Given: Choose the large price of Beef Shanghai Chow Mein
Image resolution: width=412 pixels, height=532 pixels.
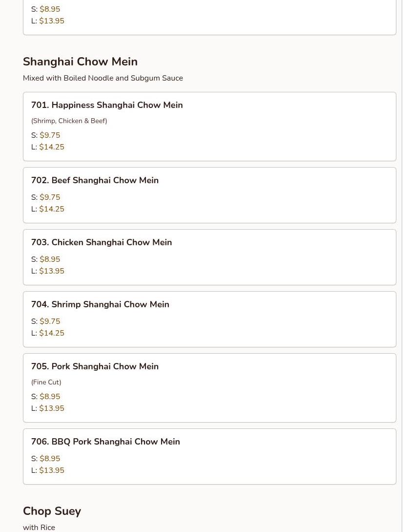Looking at the screenshot, I should tap(52, 209).
